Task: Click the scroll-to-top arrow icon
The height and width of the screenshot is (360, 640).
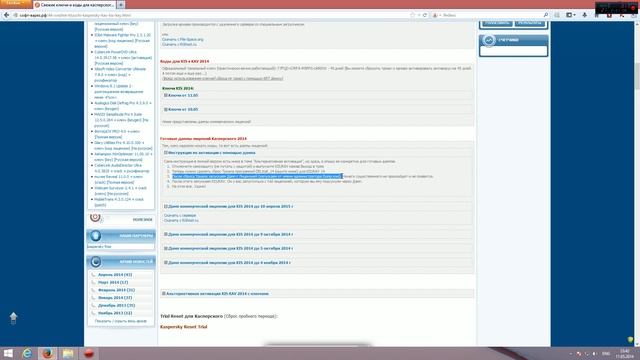Action: [13, 318]
